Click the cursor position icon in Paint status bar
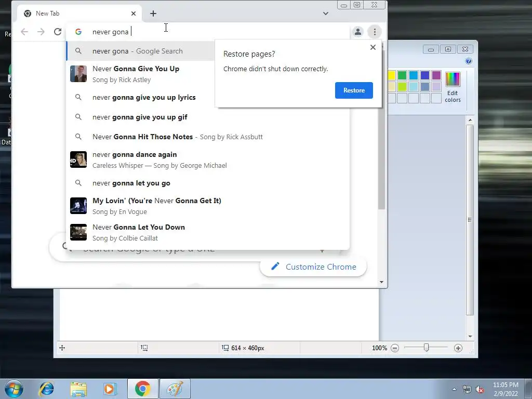This screenshot has height=399, width=532. tap(62, 348)
